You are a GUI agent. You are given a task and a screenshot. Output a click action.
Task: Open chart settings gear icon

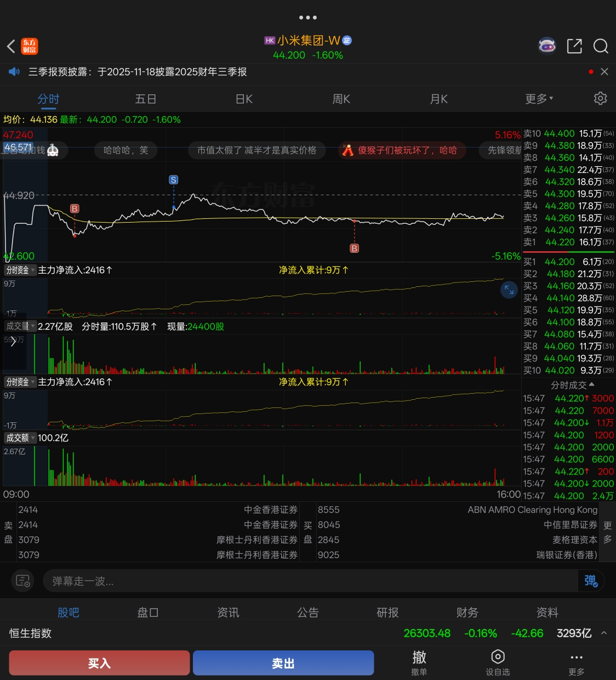click(x=601, y=98)
